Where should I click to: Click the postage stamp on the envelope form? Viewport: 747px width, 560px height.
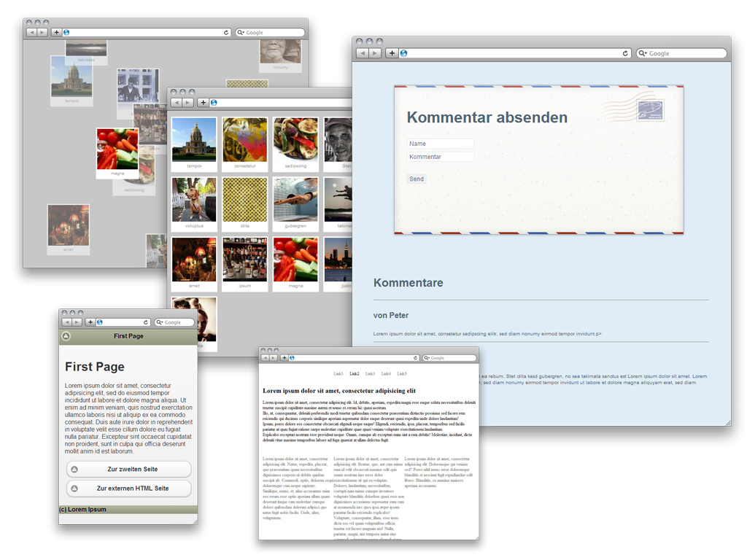(650, 110)
